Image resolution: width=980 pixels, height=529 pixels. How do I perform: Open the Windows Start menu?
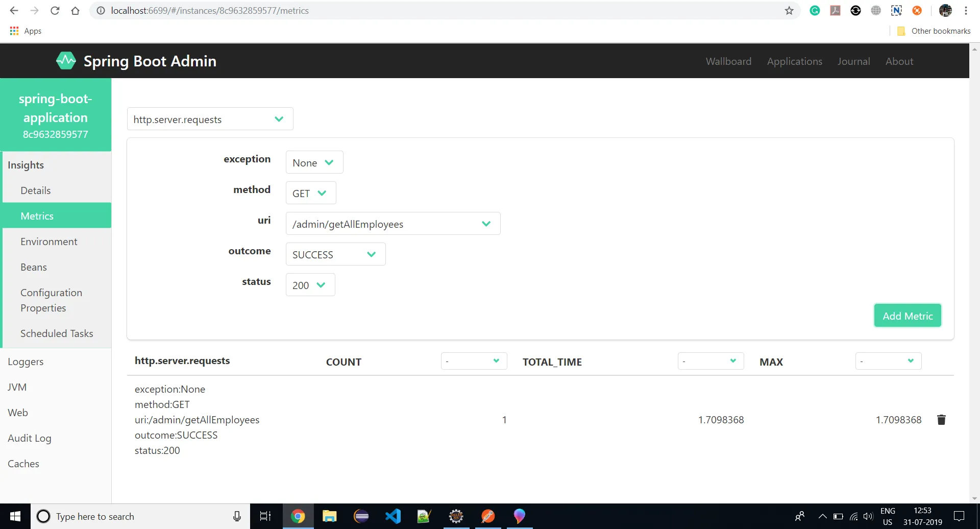(x=15, y=516)
